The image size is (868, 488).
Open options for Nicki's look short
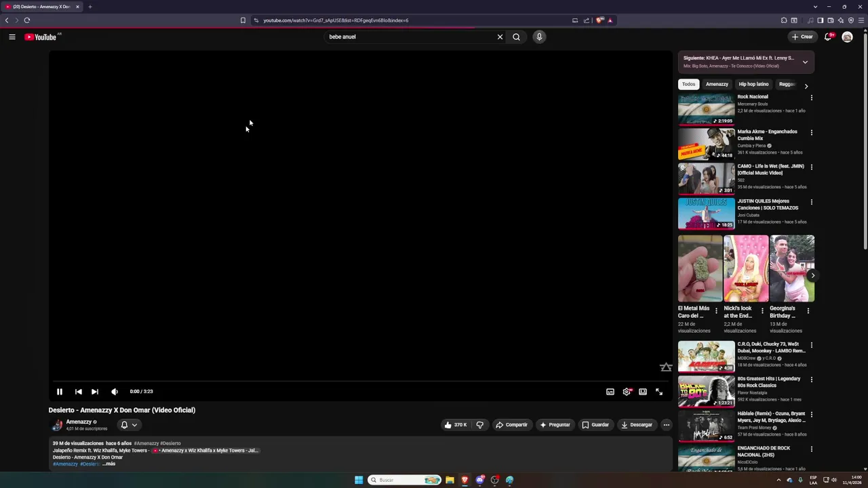click(x=762, y=311)
